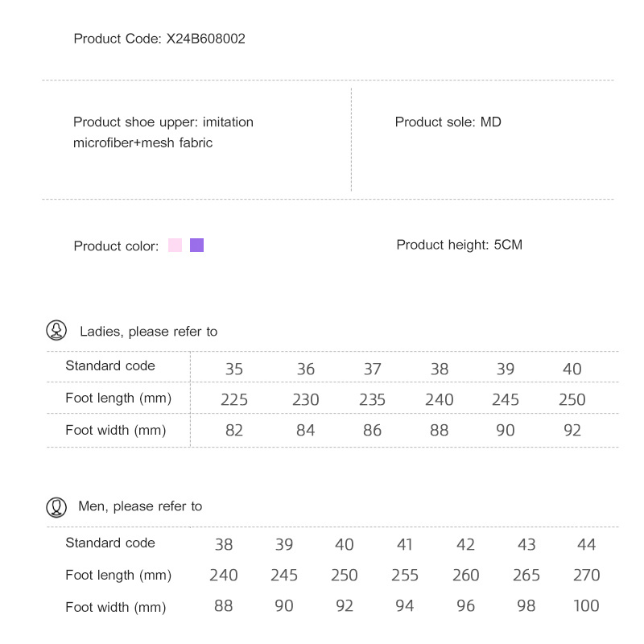Select ladies standard code 37
Screen dimensions: 644x644
coord(372,369)
